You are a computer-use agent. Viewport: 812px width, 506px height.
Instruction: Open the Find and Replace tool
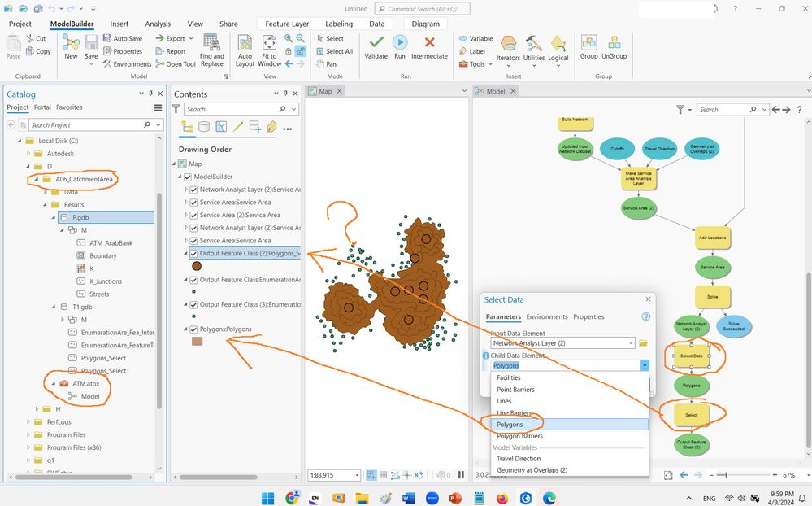tap(212, 43)
